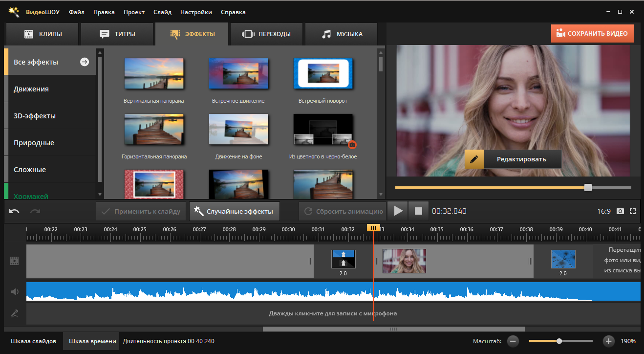Zoom out the timeline with minus
This screenshot has width=644, height=354.
pos(513,341)
